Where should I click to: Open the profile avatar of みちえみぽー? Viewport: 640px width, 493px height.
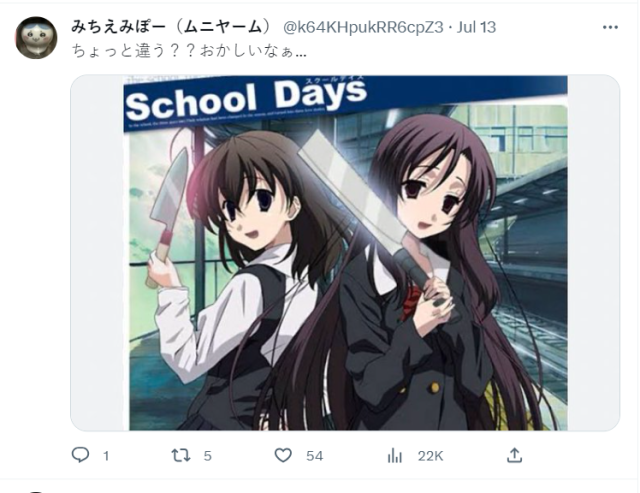[x=36, y=38]
